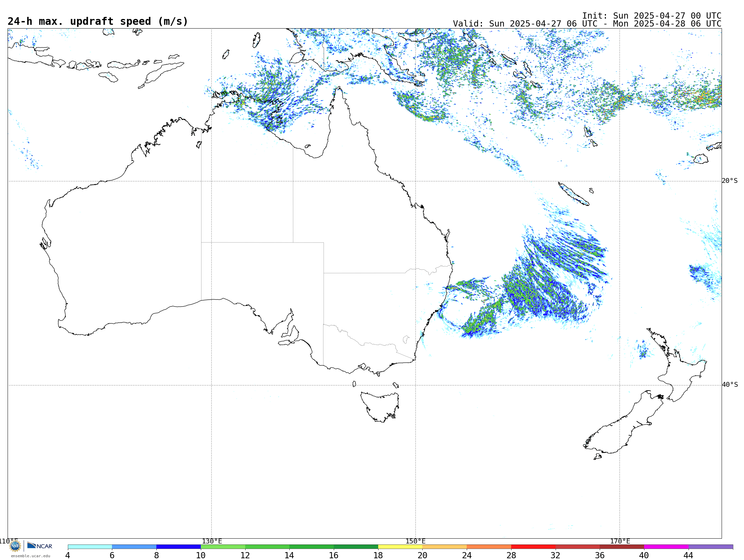Click the colorbar tick label '16'
Image resolution: width=744 pixels, height=560 pixels.
pos(334,555)
